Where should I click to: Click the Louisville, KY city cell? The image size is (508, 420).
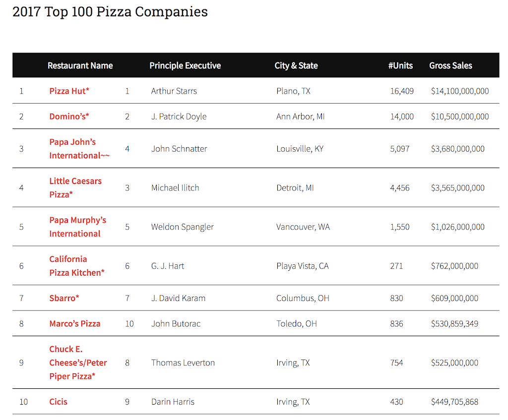coord(300,149)
